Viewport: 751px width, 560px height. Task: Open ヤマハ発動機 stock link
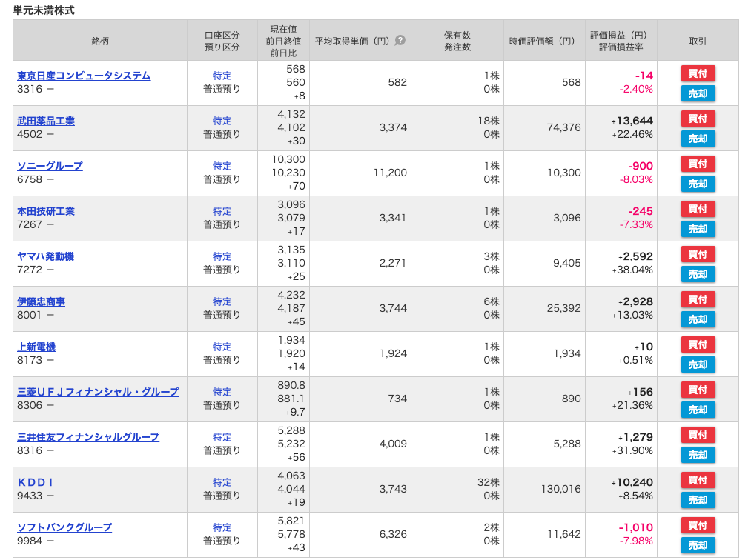(45, 256)
